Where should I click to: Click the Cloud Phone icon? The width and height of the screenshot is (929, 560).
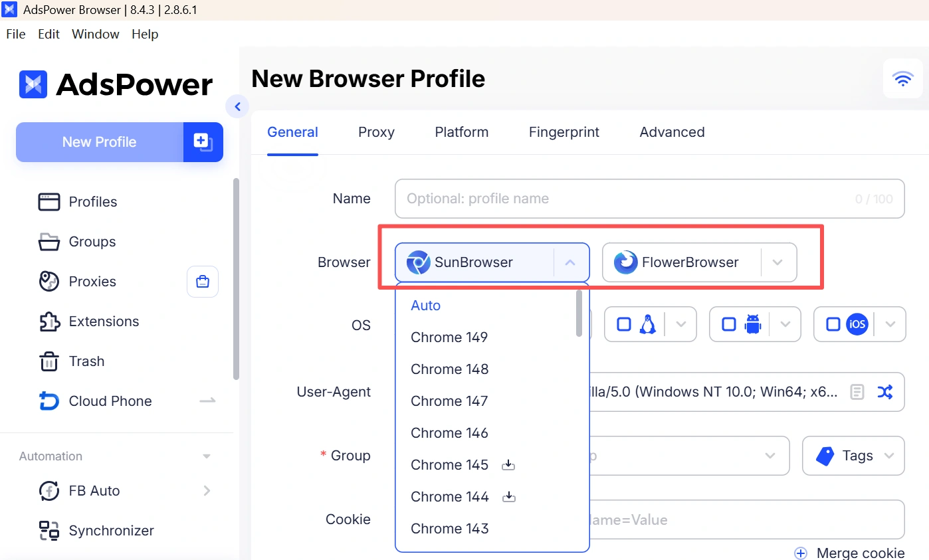point(49,401)
